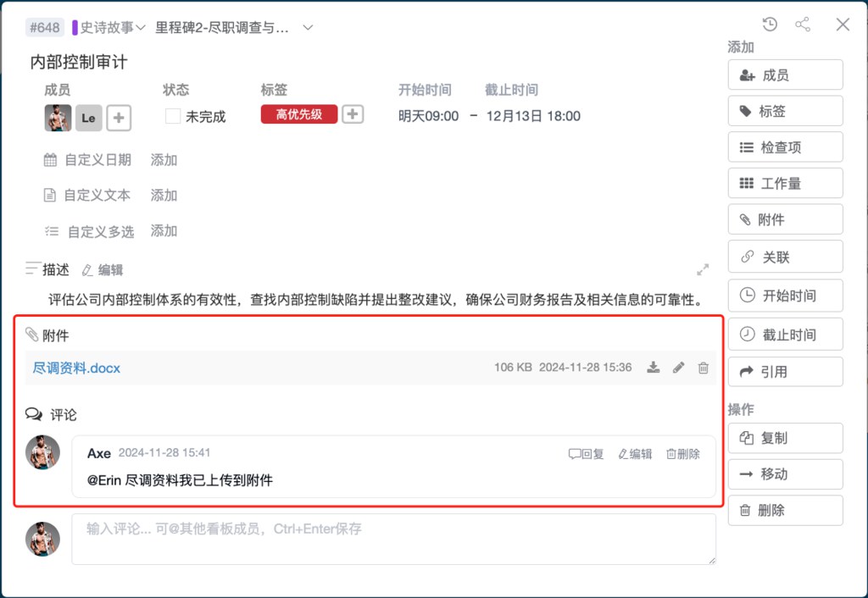Expand the 里程碑2 milestone dropdown
The height and width of the screenshot is (598, 868).
(309, 27)
